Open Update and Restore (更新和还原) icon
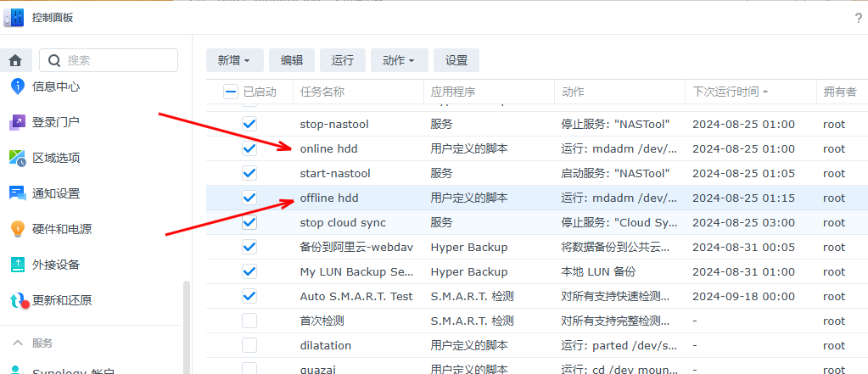 point(18,300)
